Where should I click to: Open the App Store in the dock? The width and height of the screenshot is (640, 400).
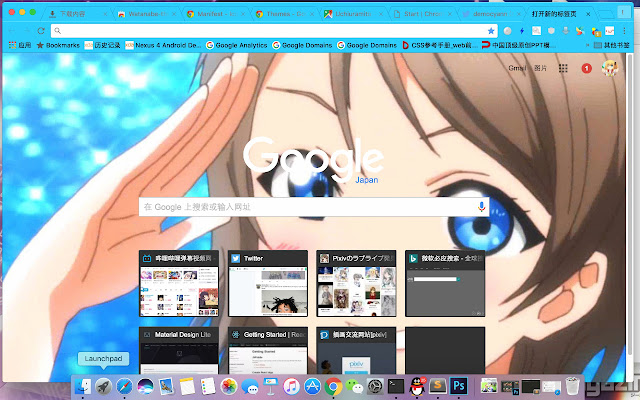point(312,386)
